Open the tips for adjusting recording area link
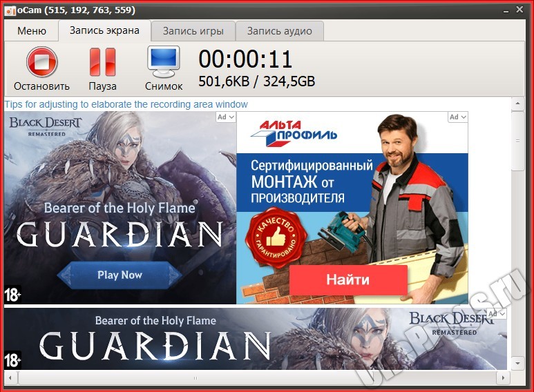Image resolution: width=534 pixels, height=392 pixels. (x=126, y=104)
